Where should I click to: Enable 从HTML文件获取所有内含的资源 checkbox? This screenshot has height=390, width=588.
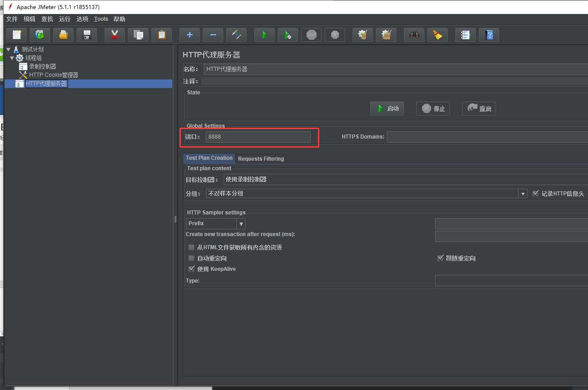click(192, 247)
